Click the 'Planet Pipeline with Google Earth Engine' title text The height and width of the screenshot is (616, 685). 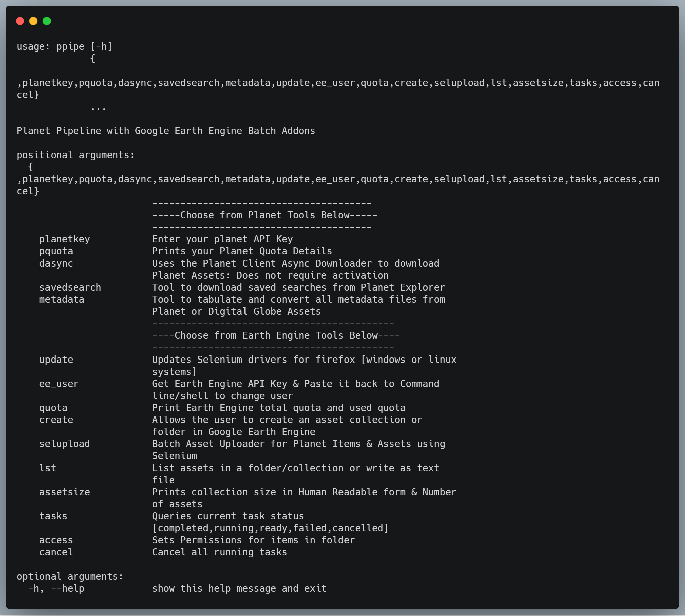tap(166, 131)
